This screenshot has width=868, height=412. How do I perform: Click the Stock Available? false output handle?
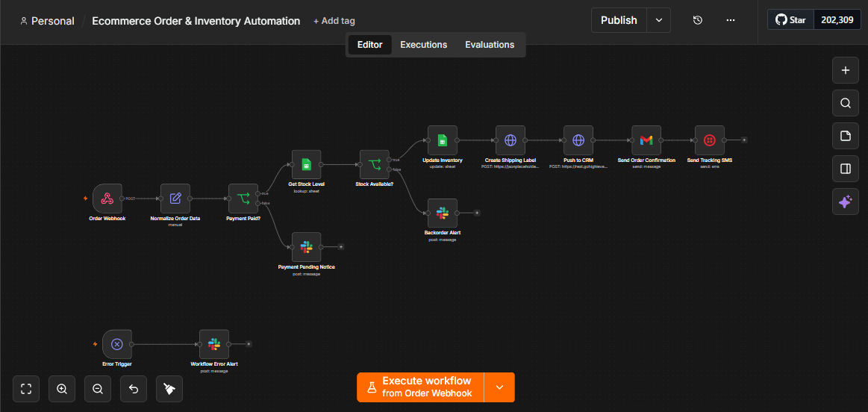[x=389, y=169]
